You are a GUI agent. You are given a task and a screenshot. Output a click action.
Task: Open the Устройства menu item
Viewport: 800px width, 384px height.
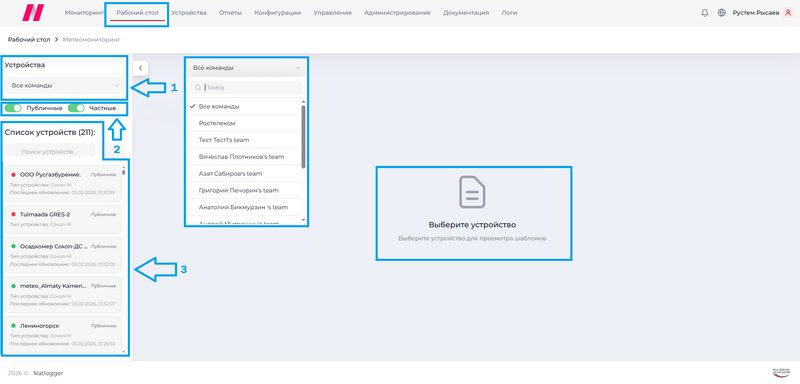189,13
